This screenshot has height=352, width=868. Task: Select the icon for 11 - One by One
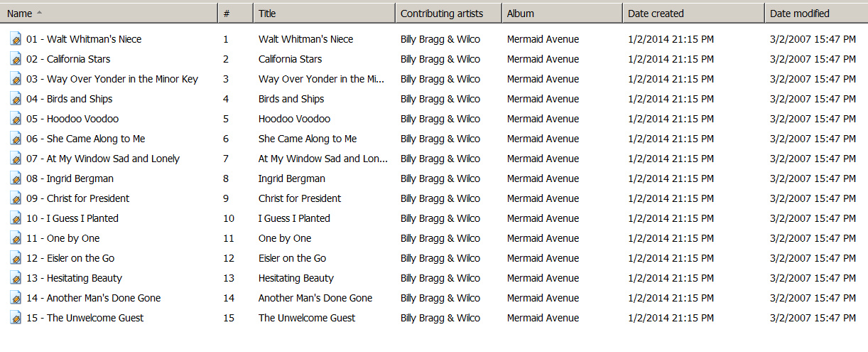click(16, 238)
